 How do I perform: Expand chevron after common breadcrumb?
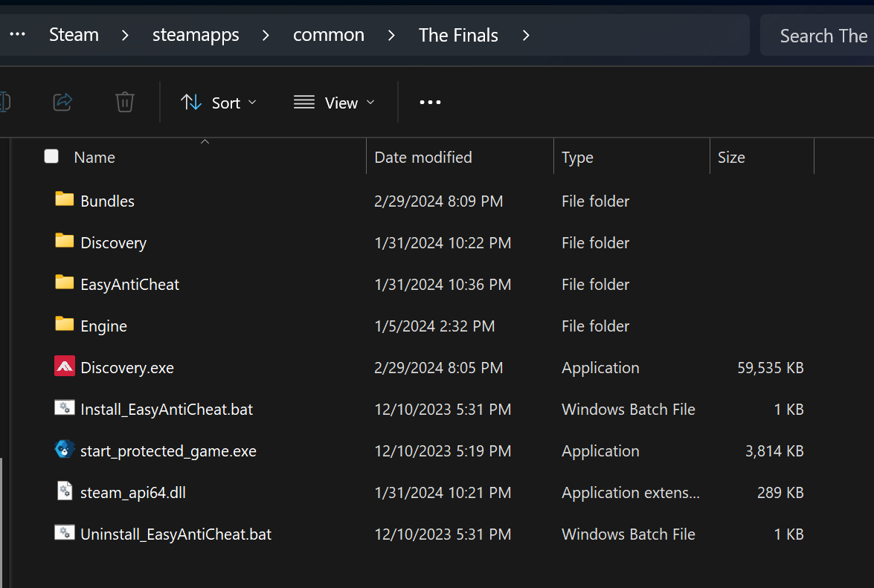coord(391,35)
